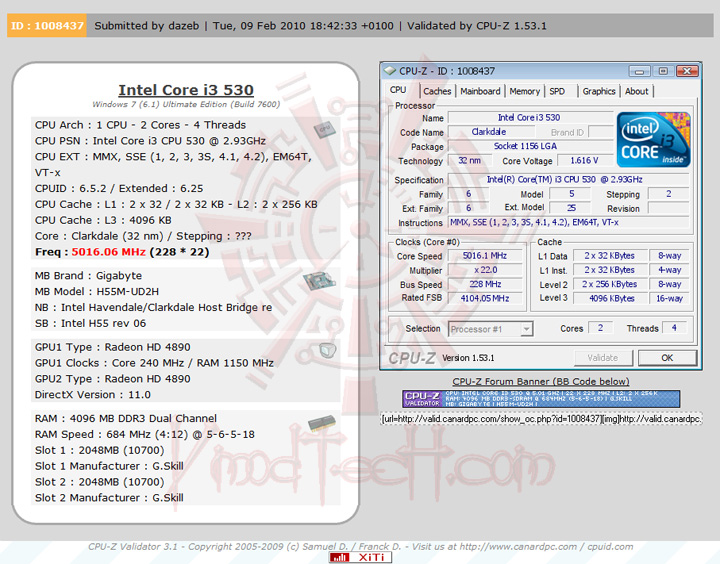Image resolution: width=720 pixels, height=564 pixels.
Task: Select the Graphics tab
Action: click(x=599, y=91)
